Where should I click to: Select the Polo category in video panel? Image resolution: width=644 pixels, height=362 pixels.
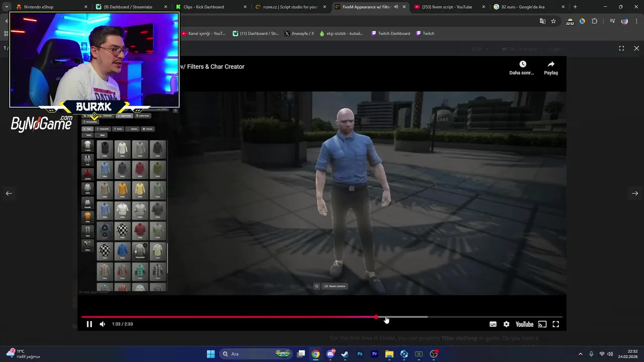tap(88, 217)
